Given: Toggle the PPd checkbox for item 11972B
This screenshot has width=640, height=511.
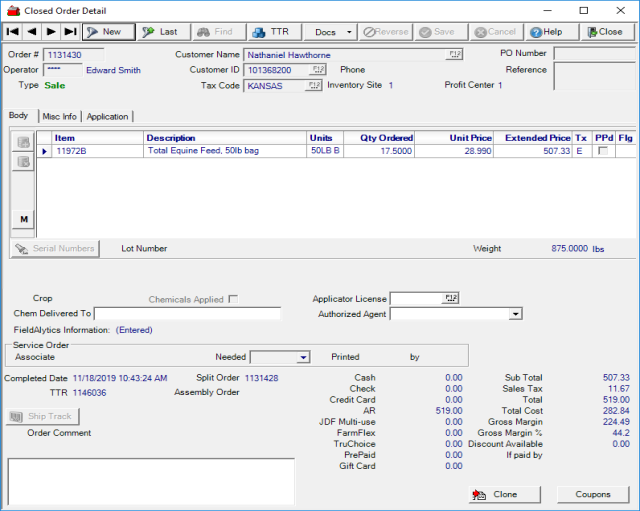Looking at the screenshot, I should (602, 151).
